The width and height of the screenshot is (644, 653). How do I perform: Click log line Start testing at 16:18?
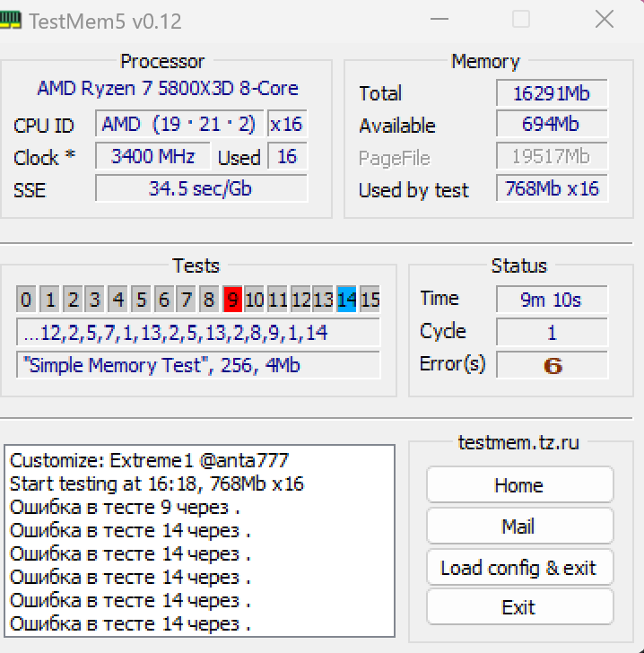[157, 483]
